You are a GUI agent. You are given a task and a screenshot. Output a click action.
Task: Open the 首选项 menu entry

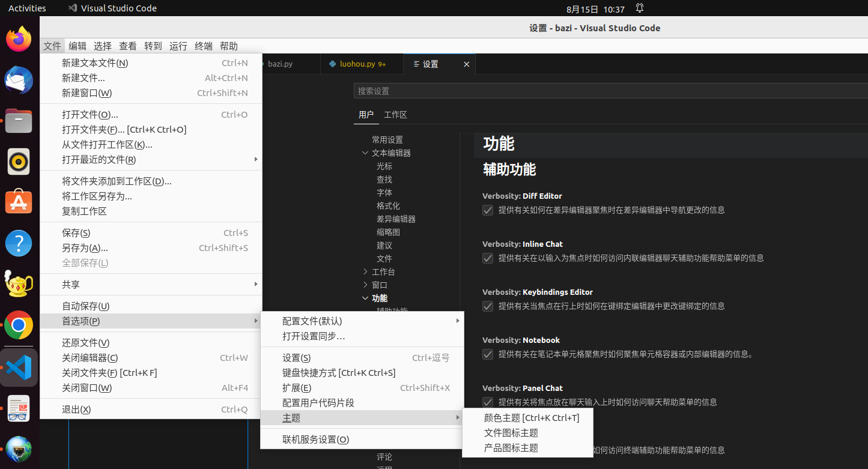click(151, 321)
